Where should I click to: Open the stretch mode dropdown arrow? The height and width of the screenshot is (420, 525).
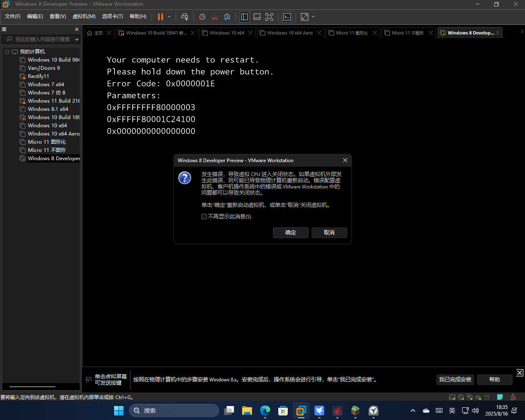tap(313, 17)
